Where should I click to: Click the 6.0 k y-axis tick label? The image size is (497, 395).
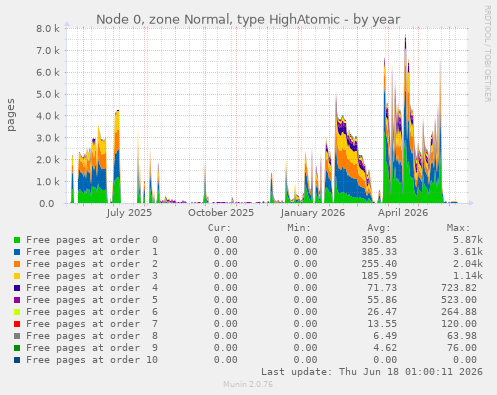(48, 72)
